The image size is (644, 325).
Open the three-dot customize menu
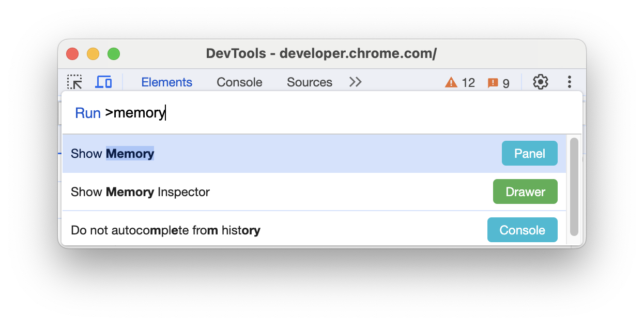[569, 82]
